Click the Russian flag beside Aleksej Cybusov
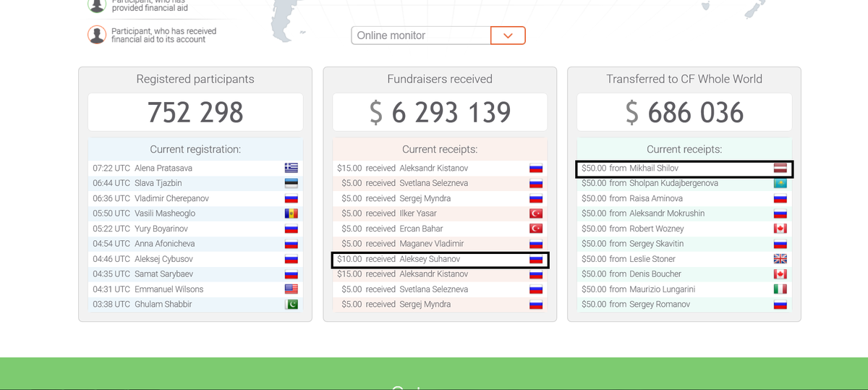868x390 pixels. coord(292,259)
